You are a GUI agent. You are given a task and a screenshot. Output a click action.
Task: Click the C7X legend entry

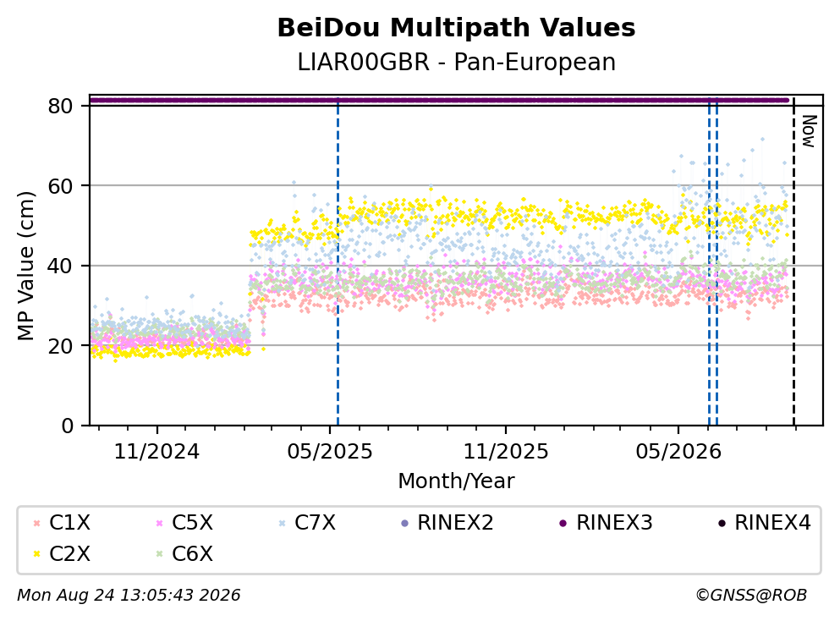coord(307,522)
